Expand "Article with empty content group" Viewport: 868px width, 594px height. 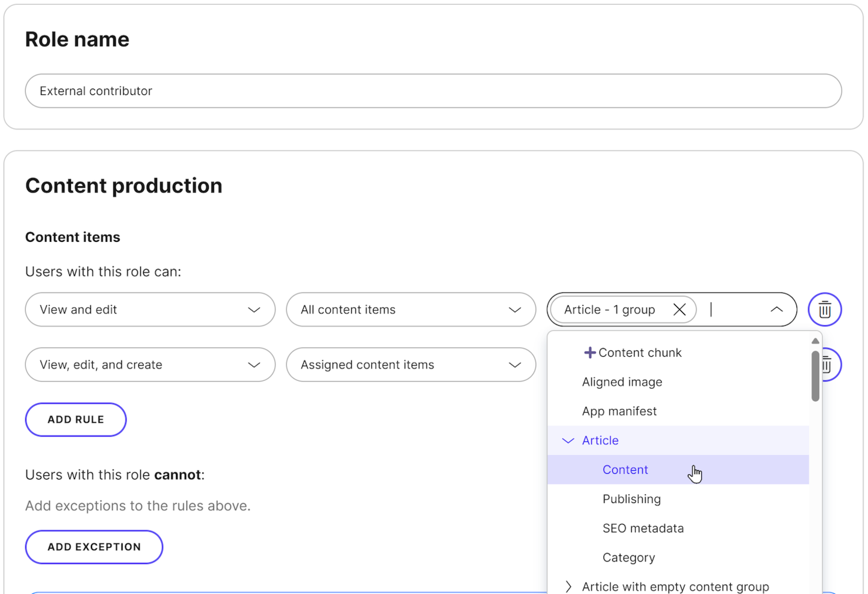(x=568, y=586)
